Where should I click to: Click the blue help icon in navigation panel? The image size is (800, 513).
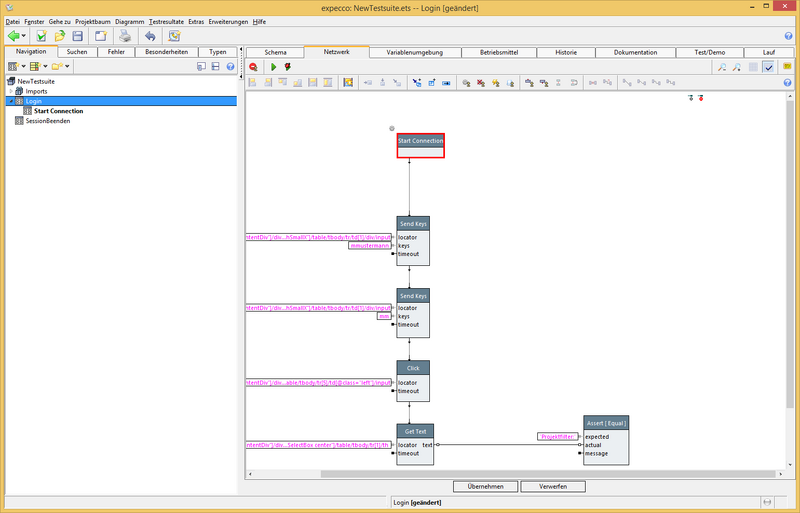230,67
